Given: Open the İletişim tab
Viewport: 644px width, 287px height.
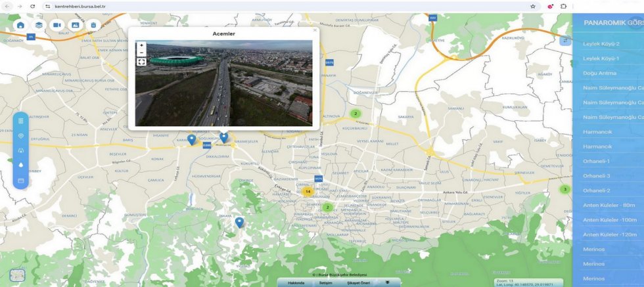Looking at the screenshot, I should click(326, 283).
